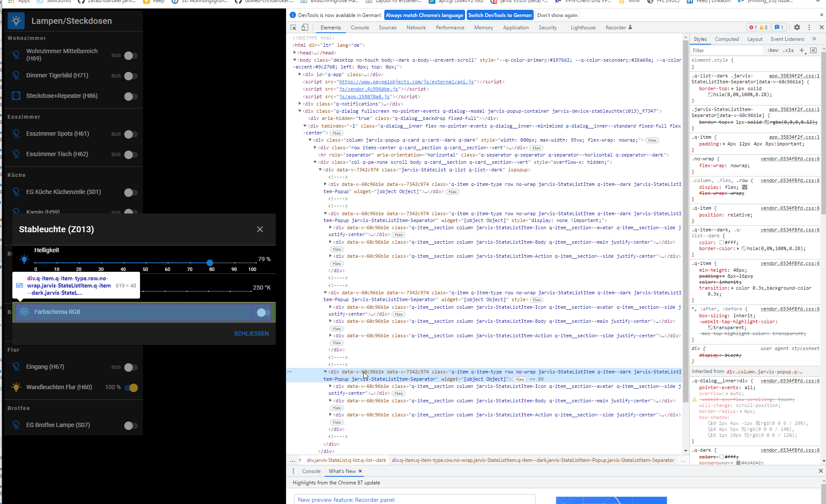Click the #fff color swatch under .q-item--dark
826x504 pixels.
(x=722, y=242)
